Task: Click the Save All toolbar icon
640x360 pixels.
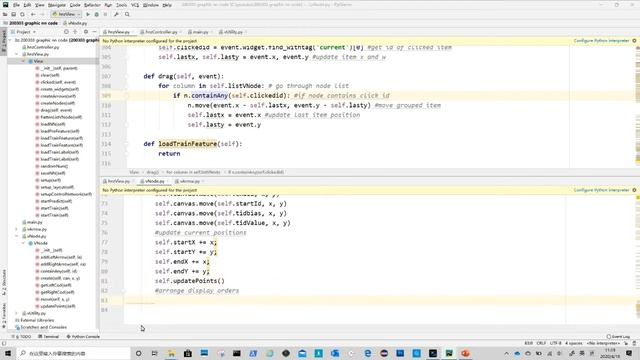Action: 13,14
